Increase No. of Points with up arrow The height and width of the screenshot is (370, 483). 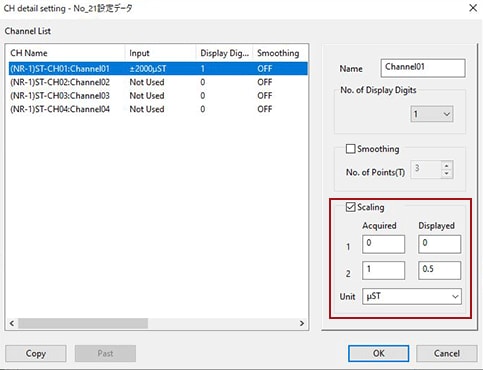tap(447, 165)
